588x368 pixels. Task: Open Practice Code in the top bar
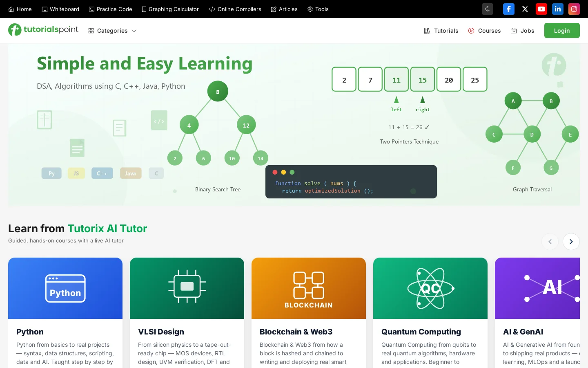110,9
